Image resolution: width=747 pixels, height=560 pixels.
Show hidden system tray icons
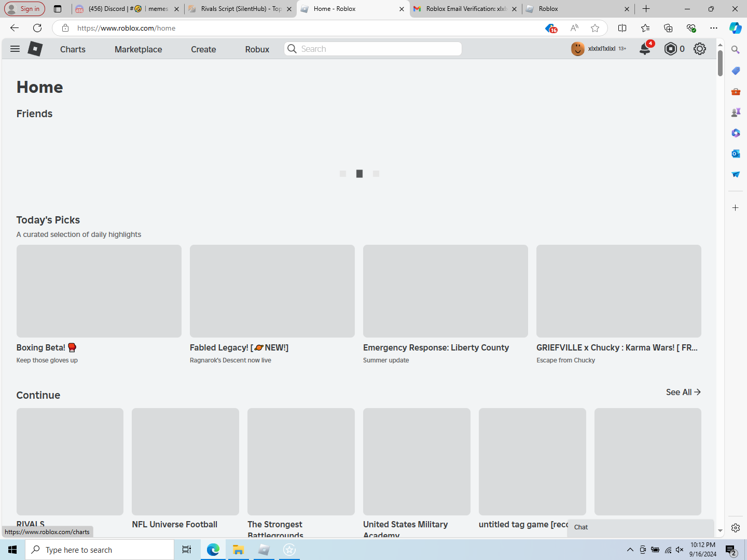[x=630, y=550]
